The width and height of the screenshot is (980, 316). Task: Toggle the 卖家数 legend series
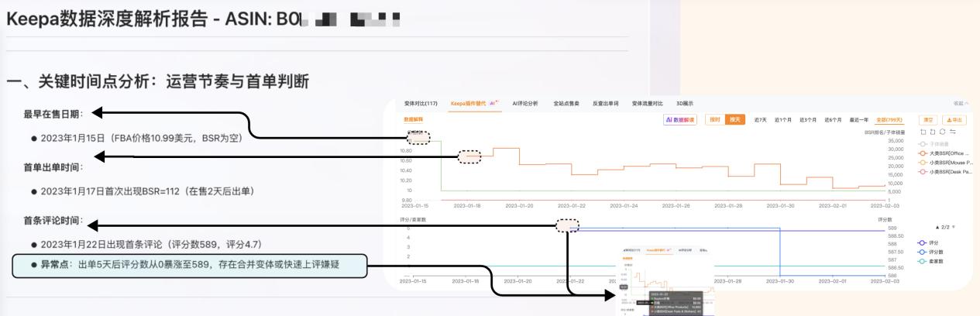tap(931, 261)
